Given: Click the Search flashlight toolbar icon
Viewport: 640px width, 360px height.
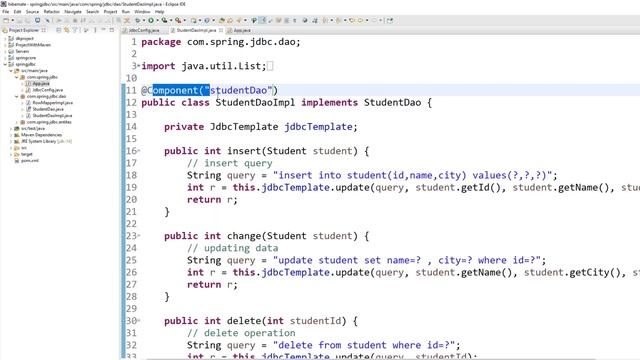Looking at the screenshot, I should coord(239,20).
